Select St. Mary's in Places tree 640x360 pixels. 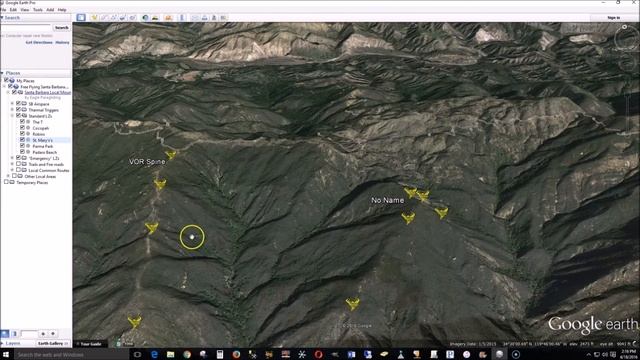[x=42, y=140]
